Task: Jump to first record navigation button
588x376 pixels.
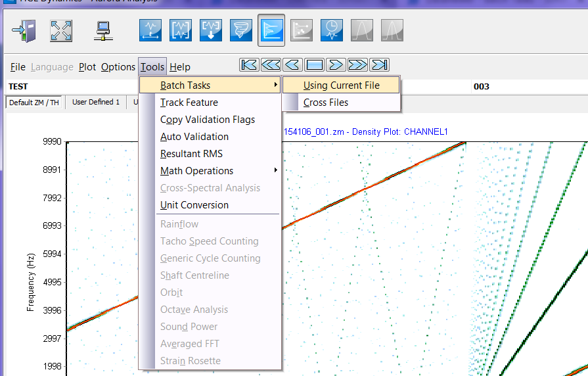Action: coord(249,65)
